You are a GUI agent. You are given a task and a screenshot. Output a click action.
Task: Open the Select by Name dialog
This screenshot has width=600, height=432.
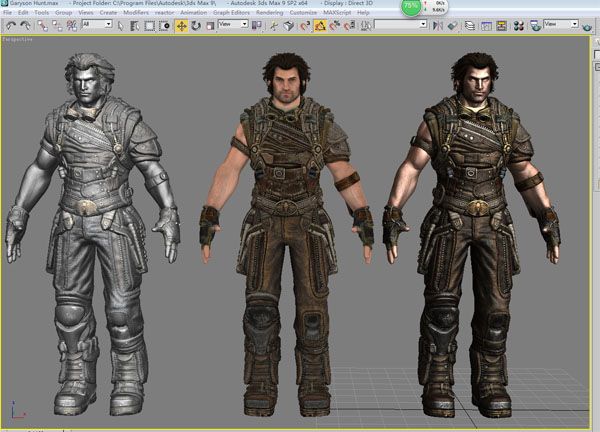[x=135, y=24]
